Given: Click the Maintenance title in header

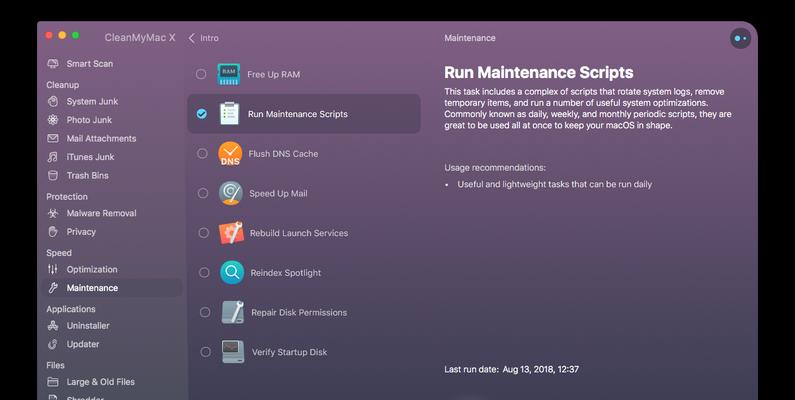Looking at the screenshot, I should tap(469, 38).
